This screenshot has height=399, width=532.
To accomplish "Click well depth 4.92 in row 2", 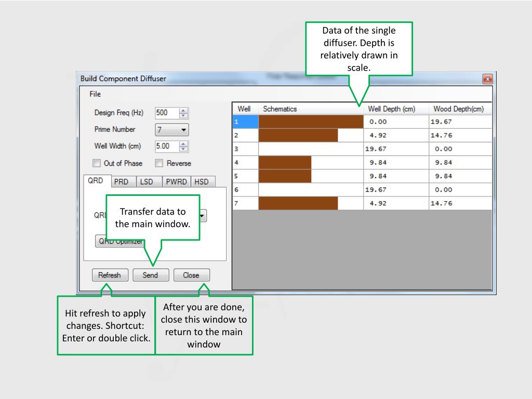I will click(x=396, y=136).
